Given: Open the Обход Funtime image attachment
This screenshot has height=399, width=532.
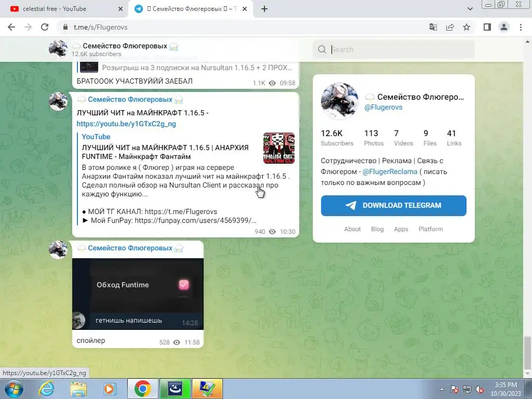Looking at the screenshot, I should tap(138, 294).
